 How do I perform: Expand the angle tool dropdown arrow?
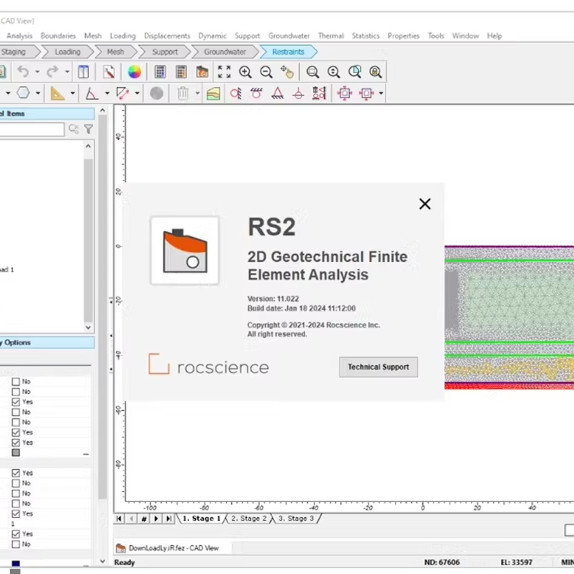click(107, 93)
